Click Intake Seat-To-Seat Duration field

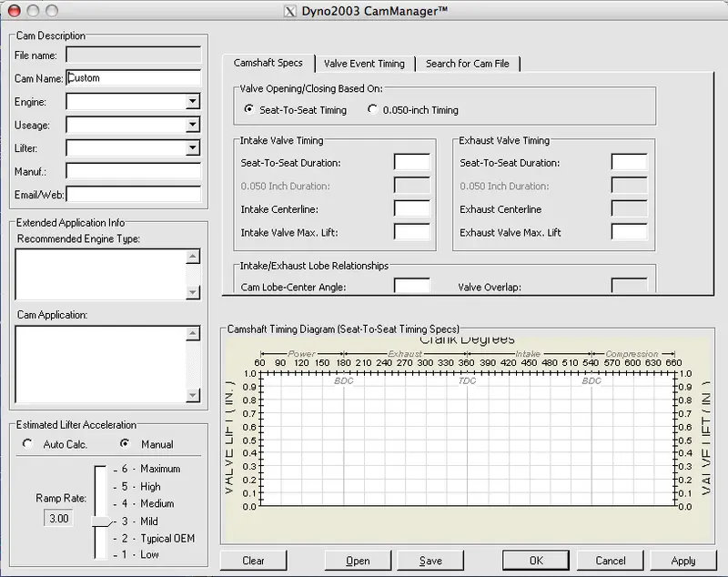pos(412,162)
